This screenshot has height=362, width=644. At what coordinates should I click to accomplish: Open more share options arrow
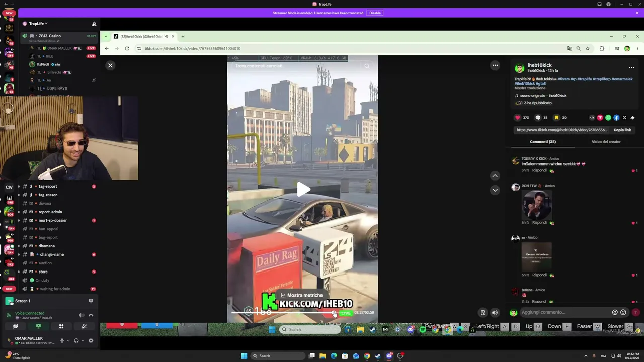tap(632, 118)
